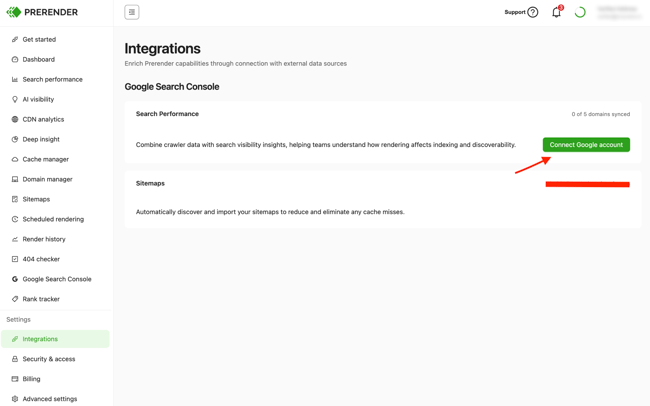The height and width of the screenshot is (406, 650).
Task: Open Cache manager
Action: pos(46,159)
